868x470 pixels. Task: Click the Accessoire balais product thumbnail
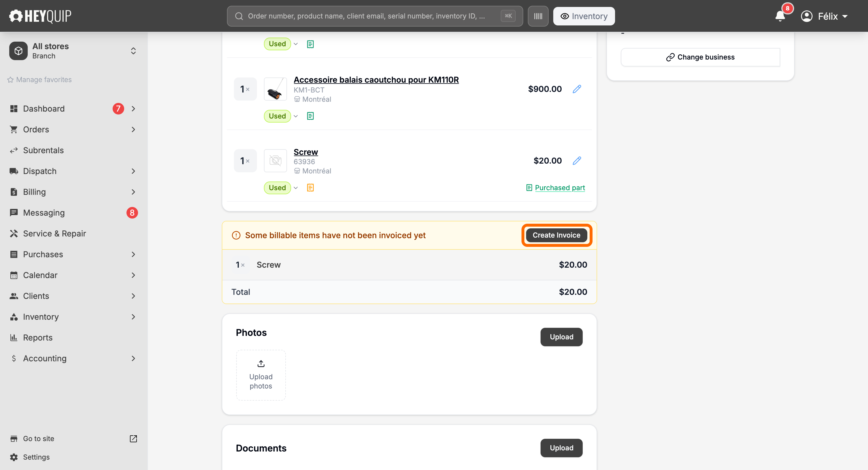point(275,89)
